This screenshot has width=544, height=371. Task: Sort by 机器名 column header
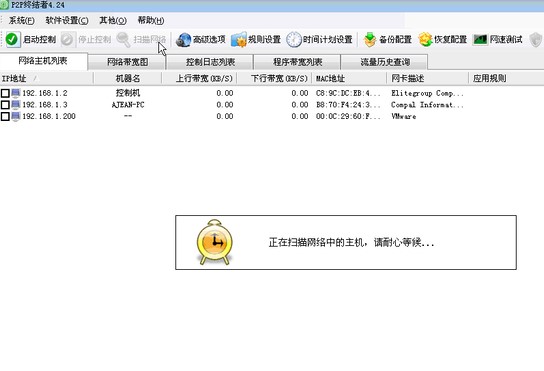[x=128, y=78]
